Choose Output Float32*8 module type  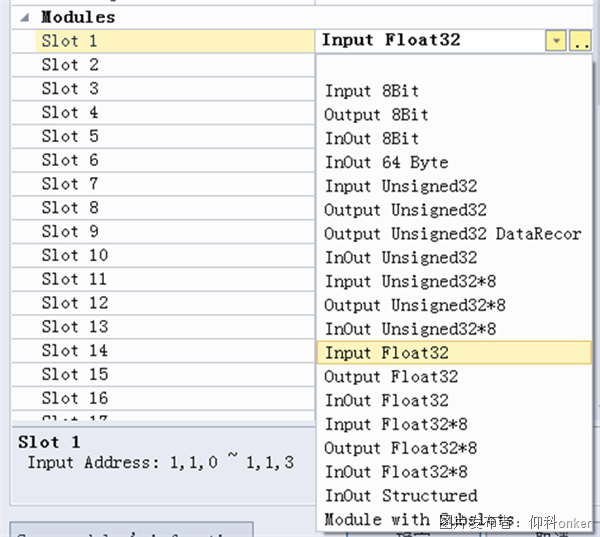click(x=400, y=448)
